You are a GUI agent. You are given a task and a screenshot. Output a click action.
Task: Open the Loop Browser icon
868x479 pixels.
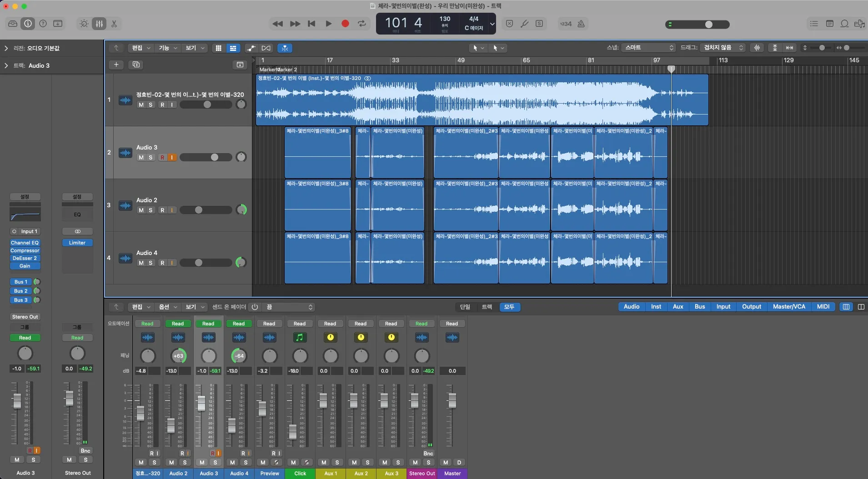(x=844, y=24)
